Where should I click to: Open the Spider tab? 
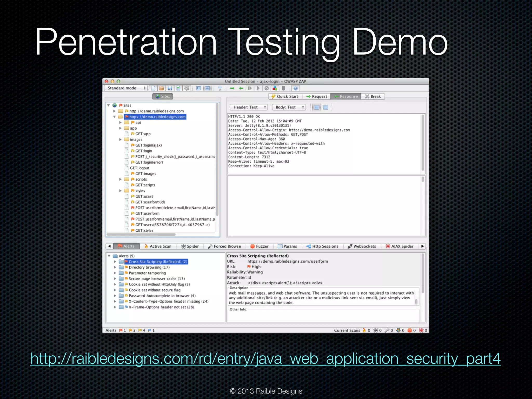coord(190,246)
